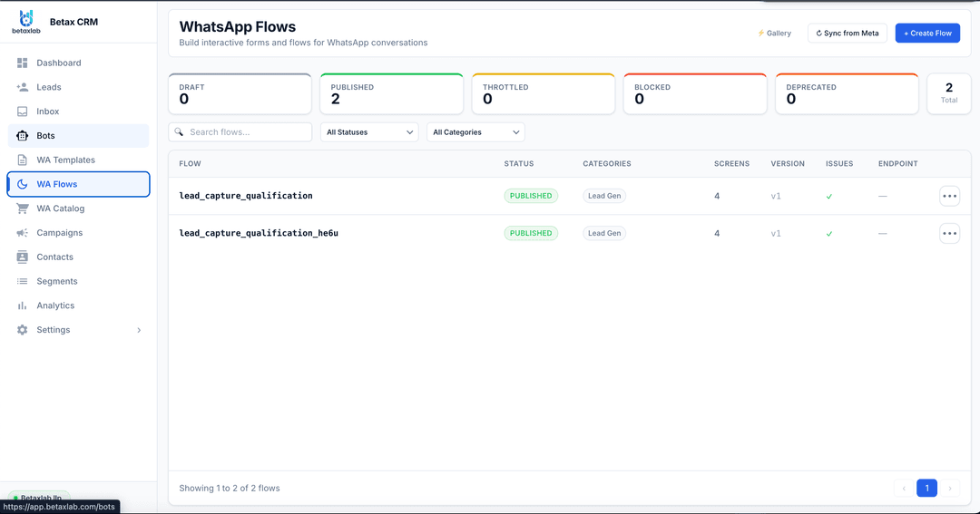980x514 pixels.
Task: Filter by Blocked status card
Action: [x=696, y=93]
